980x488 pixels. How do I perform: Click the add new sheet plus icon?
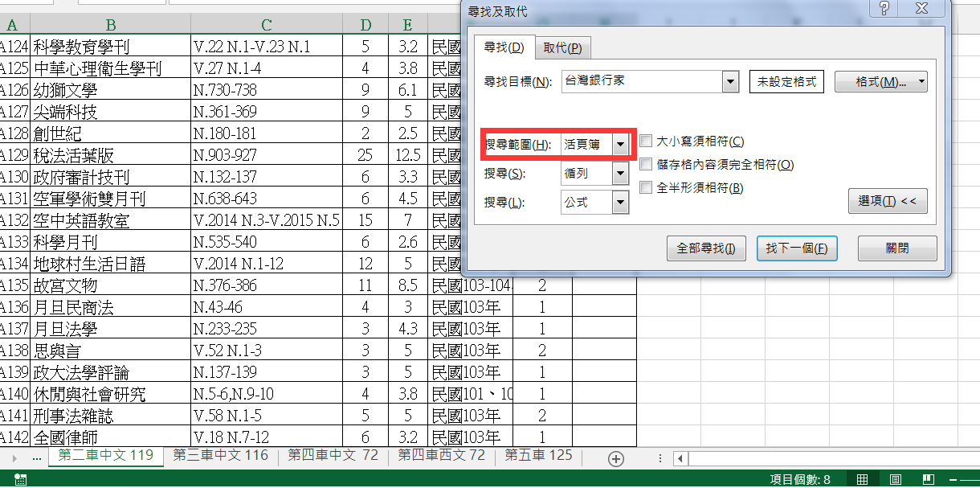616,458
